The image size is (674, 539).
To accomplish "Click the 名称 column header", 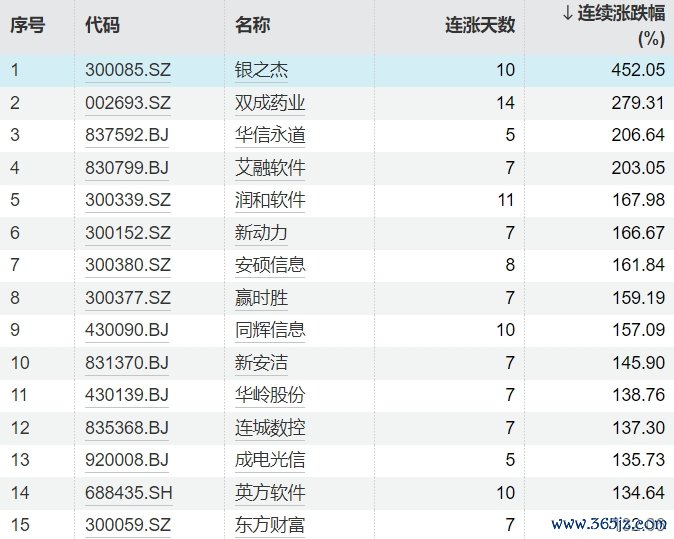I will pyautogui.click(x=252, y=25).
